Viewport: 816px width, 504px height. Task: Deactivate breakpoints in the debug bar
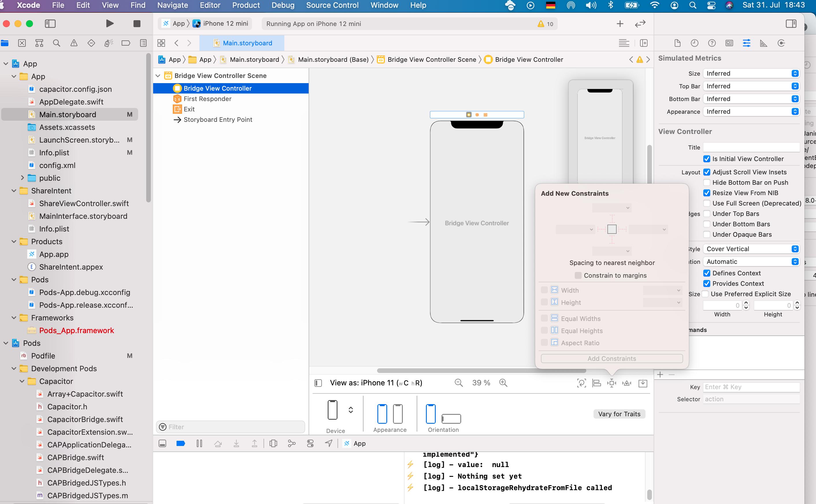pyautogui.click(x=181, y=443)
